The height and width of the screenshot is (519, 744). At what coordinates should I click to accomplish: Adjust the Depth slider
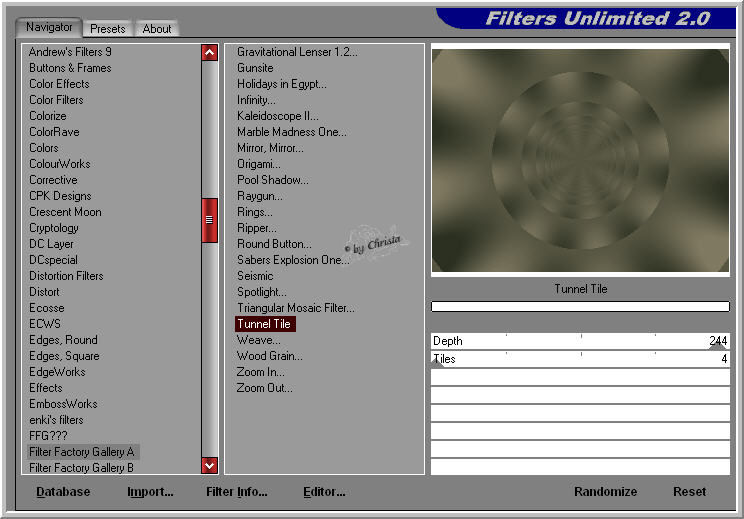tap(580, 341)
